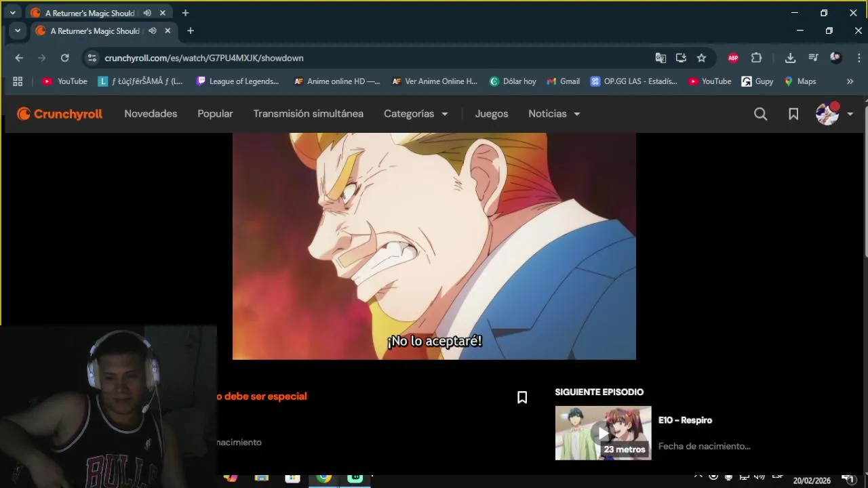Open the Juegos page
This screenshot has height=488, width=868.
pyautogui.click(x=492, y=114)
